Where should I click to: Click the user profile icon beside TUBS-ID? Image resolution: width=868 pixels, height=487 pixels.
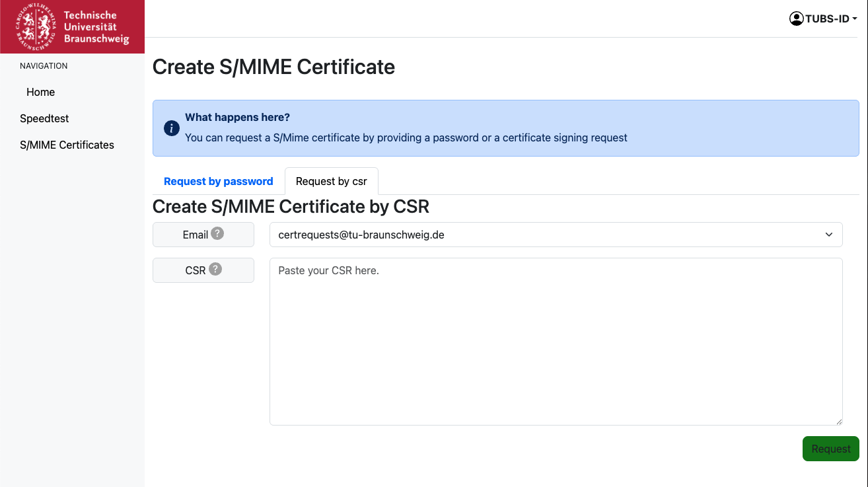click(x=796, y=19)
